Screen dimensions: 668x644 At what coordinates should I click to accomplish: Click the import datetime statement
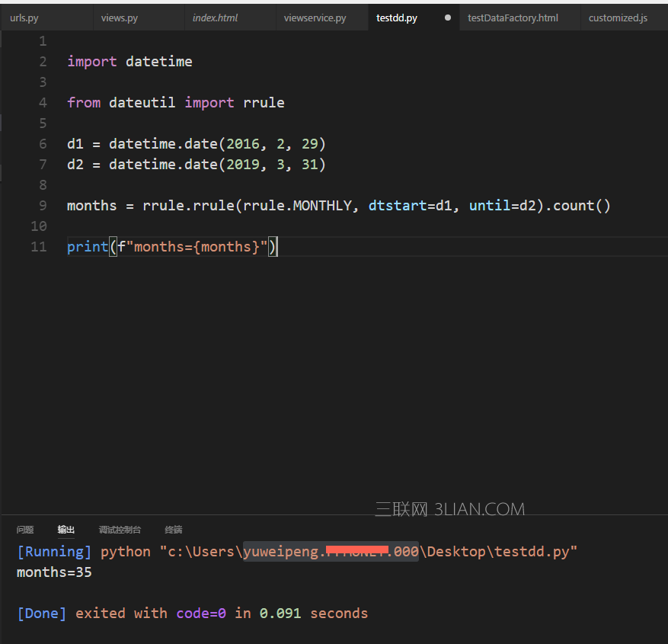coord(129,61)
